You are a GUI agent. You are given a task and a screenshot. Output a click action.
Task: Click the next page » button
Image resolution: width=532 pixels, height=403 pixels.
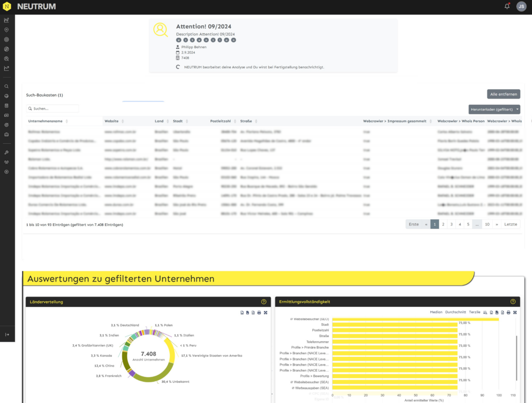click(497, 224)
